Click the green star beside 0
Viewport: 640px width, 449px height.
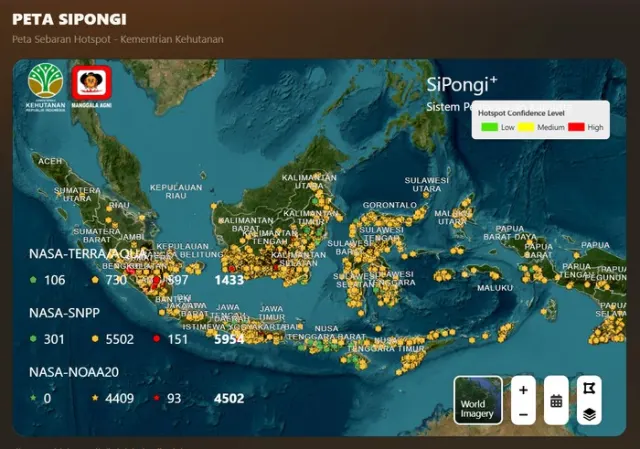(x=33, y=398)
